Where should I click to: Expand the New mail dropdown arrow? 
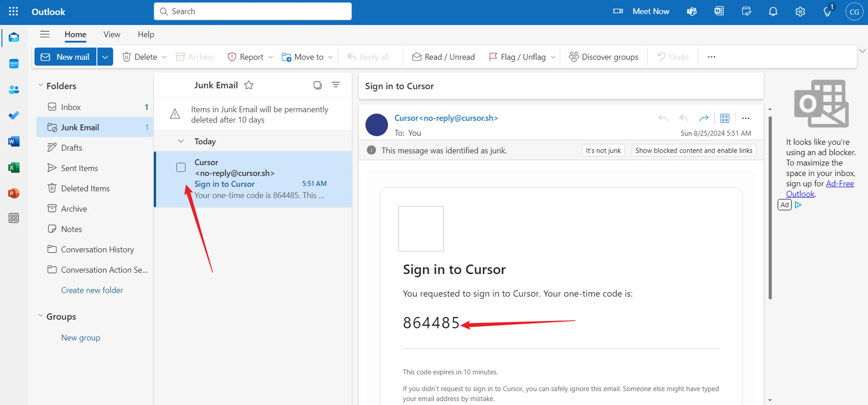pyautogui.click(x=105, y=57)
